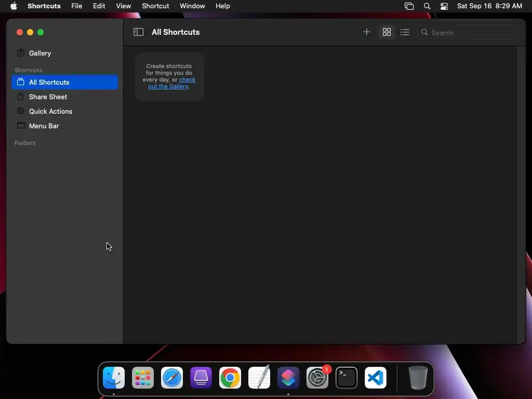Click the 'Shortcuts' section header in sidebar
The height and width of the screenshot is (399, 532).
[x=29, y=70]
